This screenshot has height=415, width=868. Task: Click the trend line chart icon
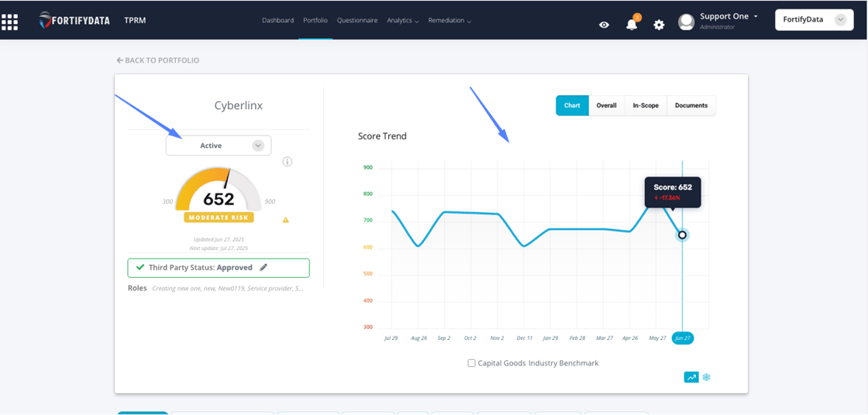tap(691, 377)
